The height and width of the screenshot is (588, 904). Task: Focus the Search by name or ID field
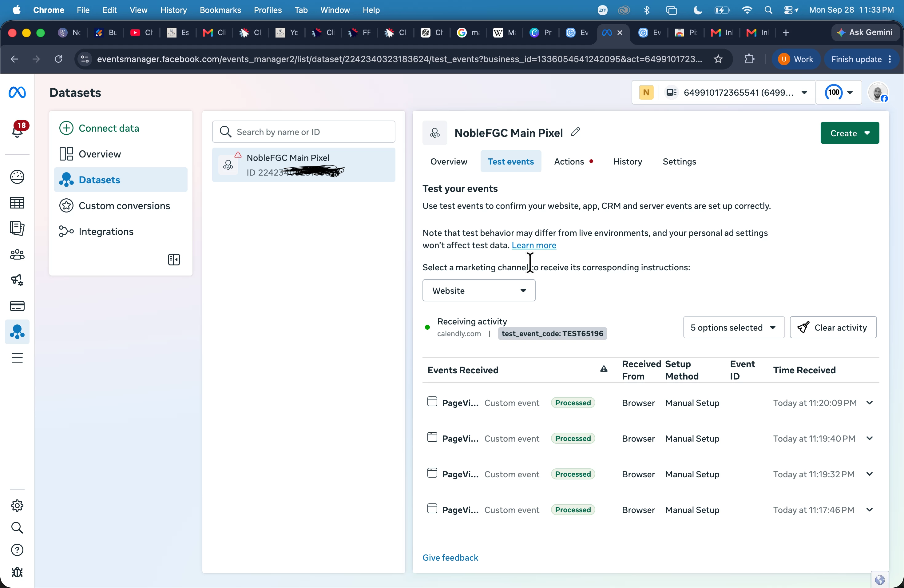click(x=303, y=132)
